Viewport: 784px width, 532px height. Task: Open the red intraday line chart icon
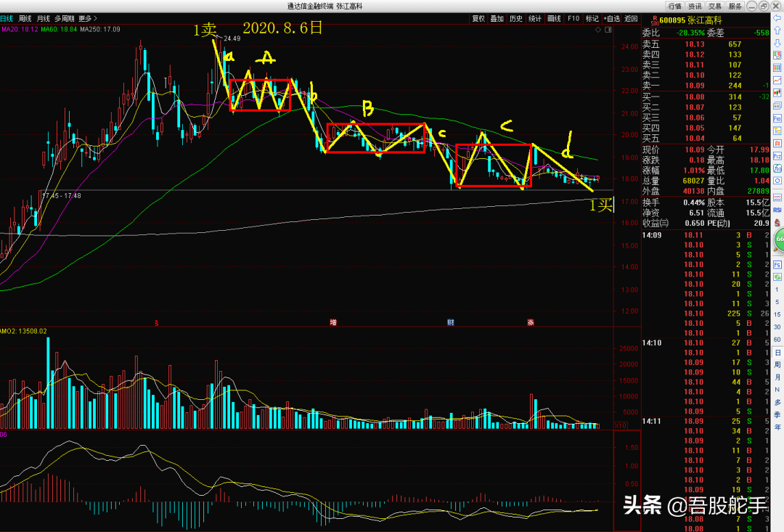point(777,80)
